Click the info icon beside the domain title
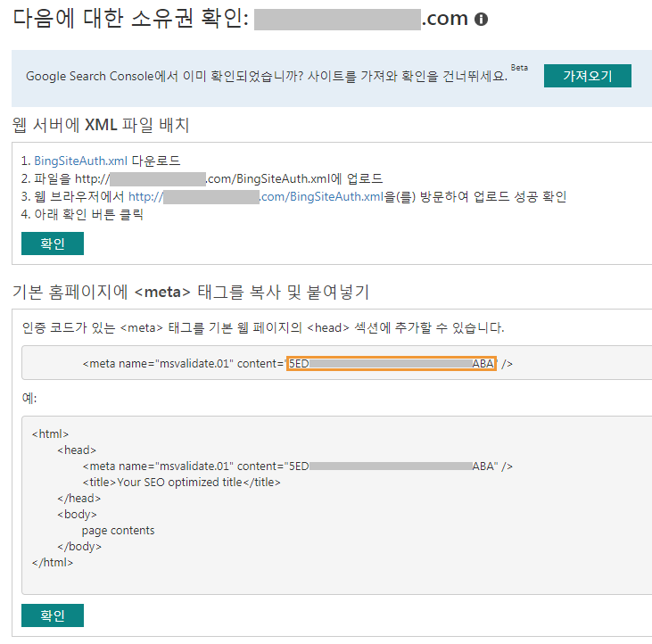This screenshot has height=644, width=652. [481, 19]
